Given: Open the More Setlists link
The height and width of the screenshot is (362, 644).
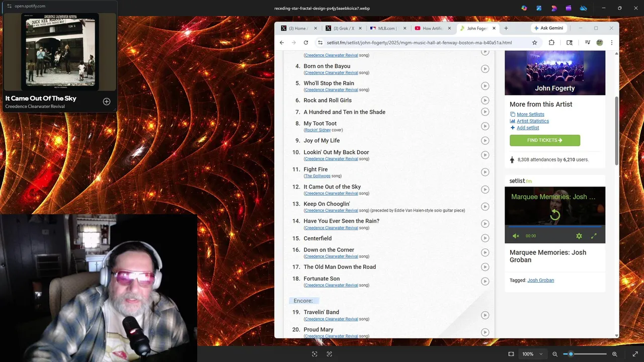Looking at the screenshot, I should coord(530,114).
